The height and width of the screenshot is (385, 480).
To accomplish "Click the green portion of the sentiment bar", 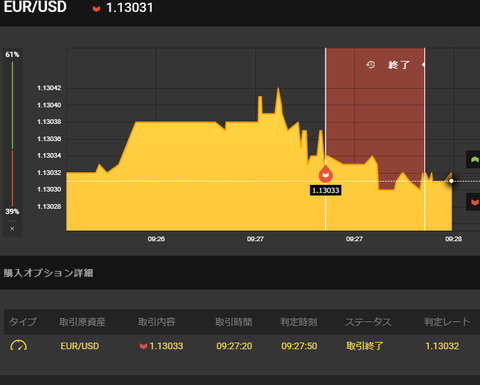I will [12, 105].
